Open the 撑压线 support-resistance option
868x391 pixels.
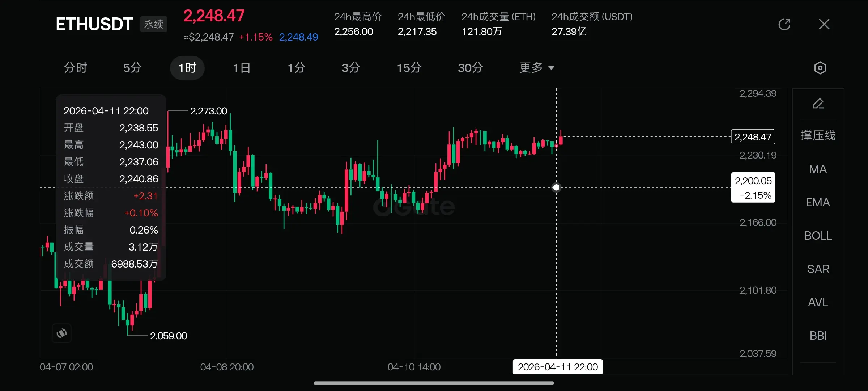click(x=818, y=135)
